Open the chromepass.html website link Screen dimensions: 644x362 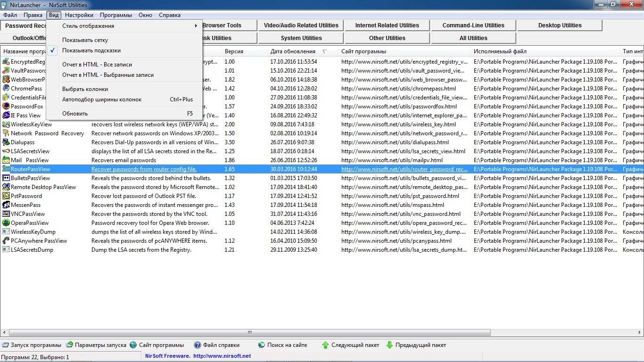pos(398,89)
